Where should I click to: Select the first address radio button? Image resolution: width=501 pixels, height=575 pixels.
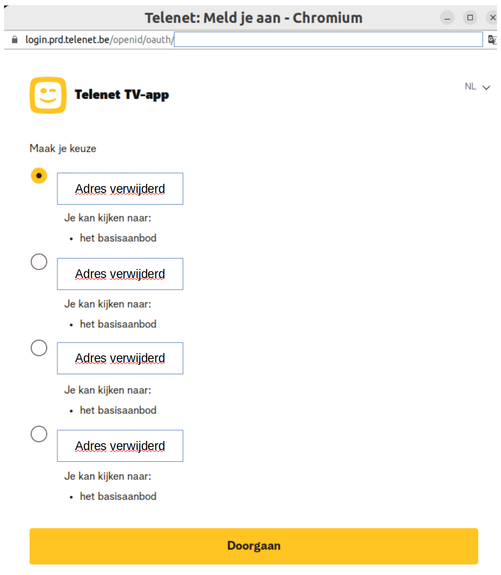pos(39,176)
